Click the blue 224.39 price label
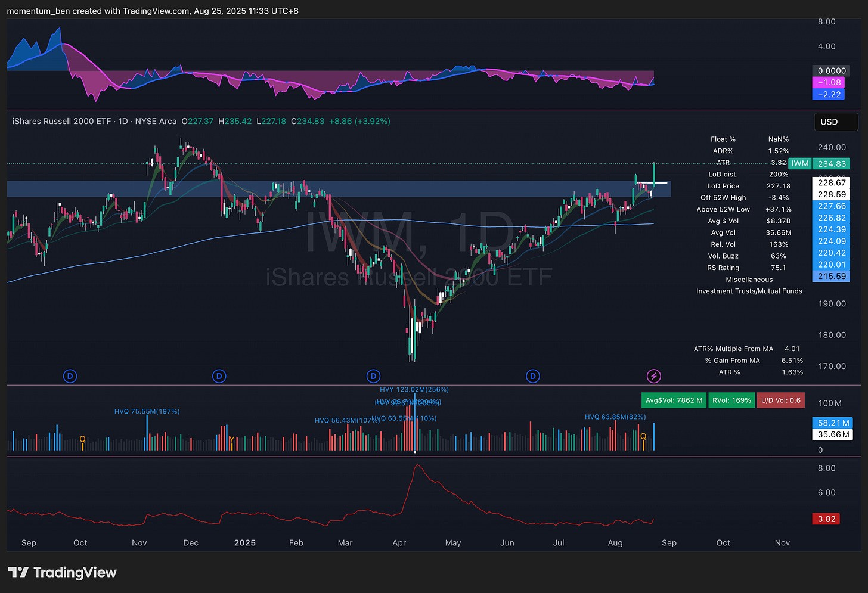Image resolution: width=868 pixels, height=593 pixels. tap(832, 229)
